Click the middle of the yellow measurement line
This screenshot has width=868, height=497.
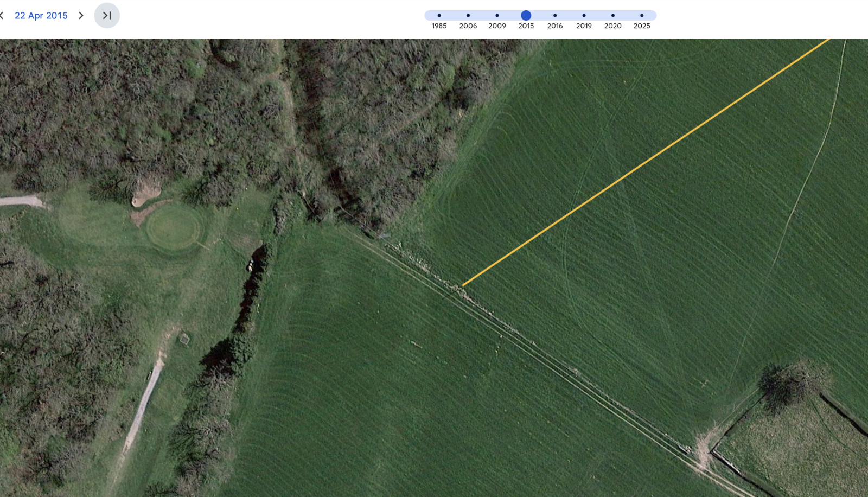(646, 162)
